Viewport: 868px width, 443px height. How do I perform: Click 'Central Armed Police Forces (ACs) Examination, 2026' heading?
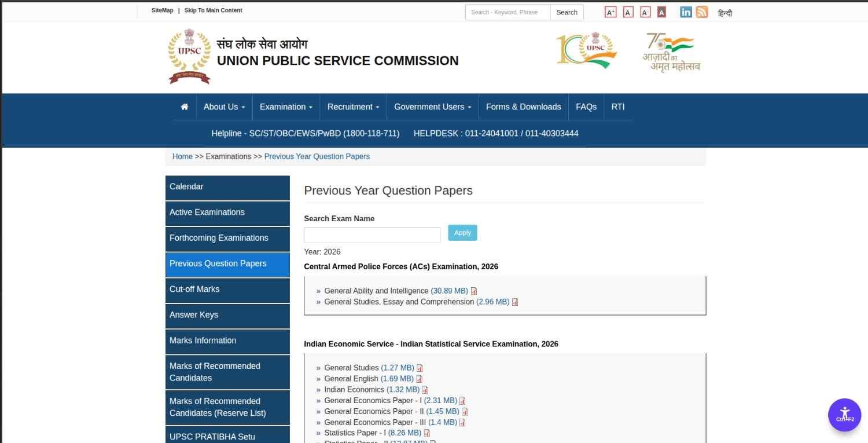tap(401, 267)
